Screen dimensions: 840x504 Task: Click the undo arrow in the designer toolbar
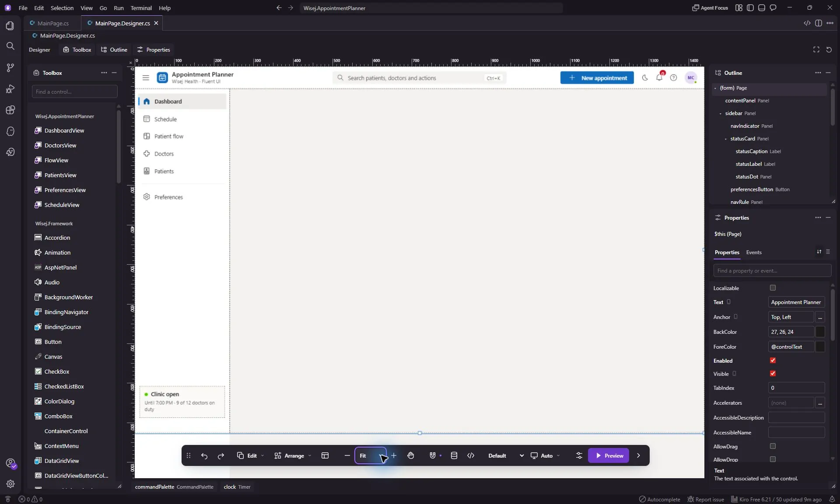[x=204, y=455]
